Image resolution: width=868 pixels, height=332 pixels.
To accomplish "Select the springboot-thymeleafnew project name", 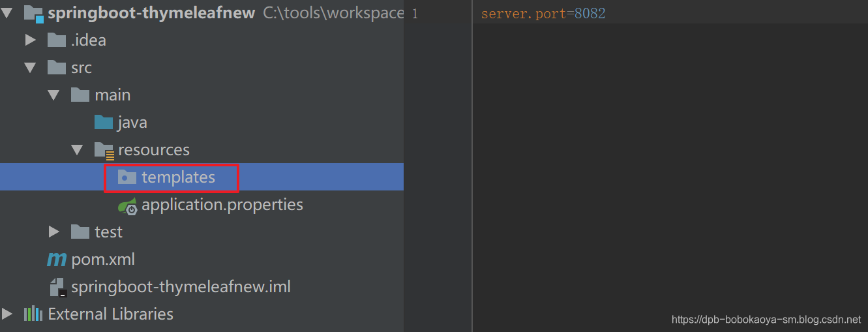I will click(x=151, y=13).
